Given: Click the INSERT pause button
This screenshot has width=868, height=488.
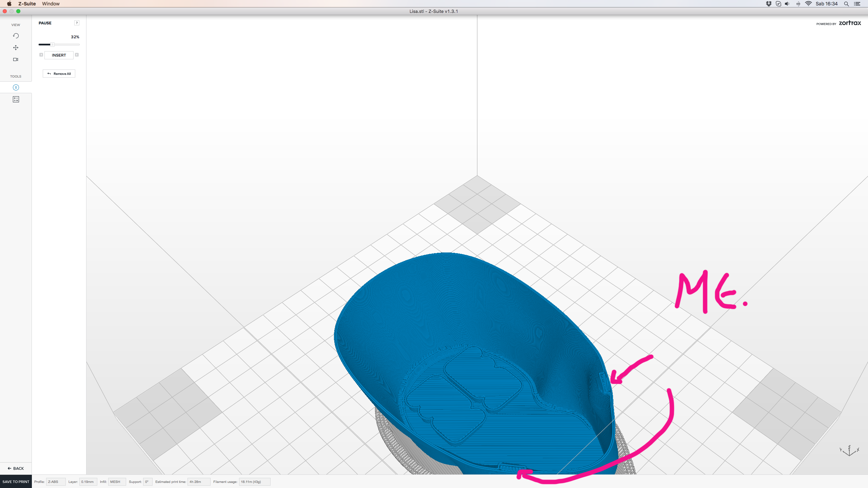Looking at the screenshot, I should tap(59, 55).
